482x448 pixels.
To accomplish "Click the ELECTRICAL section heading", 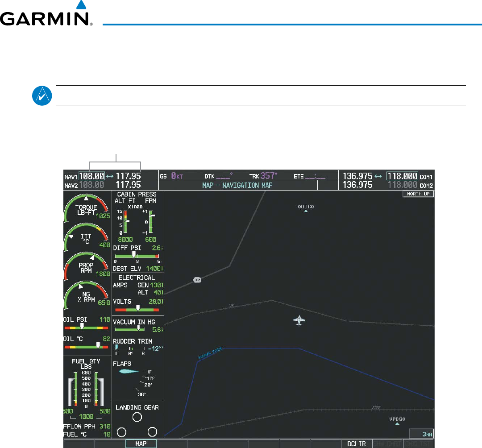I will pyautogui.click(x=137, y=278).
